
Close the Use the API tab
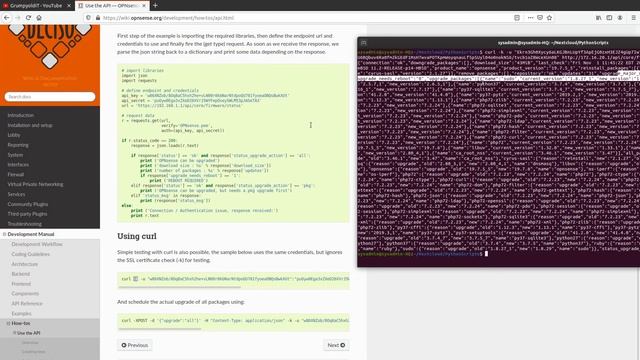click(x=144, y=6)
